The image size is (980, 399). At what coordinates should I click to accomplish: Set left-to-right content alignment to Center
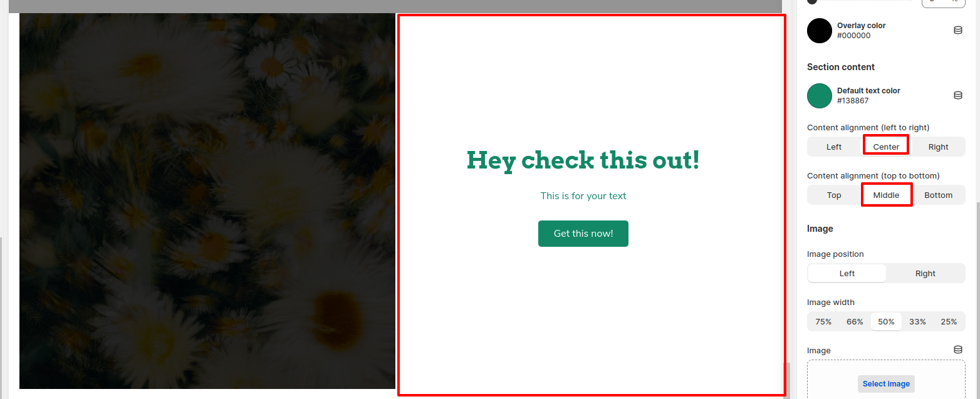pyautogui.click(x=886, y=147)
